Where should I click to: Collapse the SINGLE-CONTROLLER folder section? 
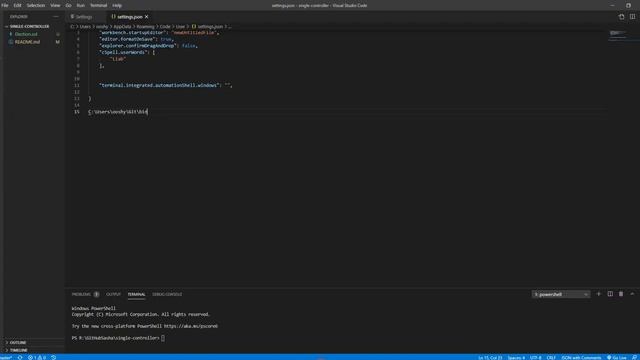[x=29, y=27]
